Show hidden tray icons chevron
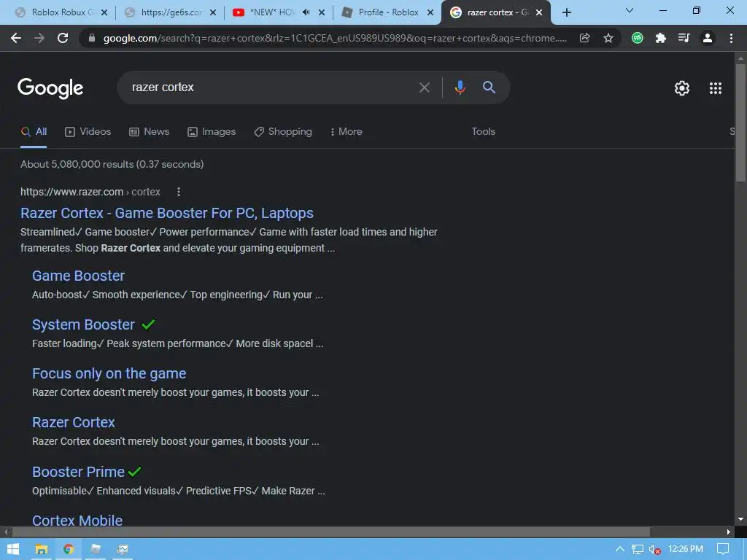The width and height of the screenshot is (747, 560). coord(619,549)
